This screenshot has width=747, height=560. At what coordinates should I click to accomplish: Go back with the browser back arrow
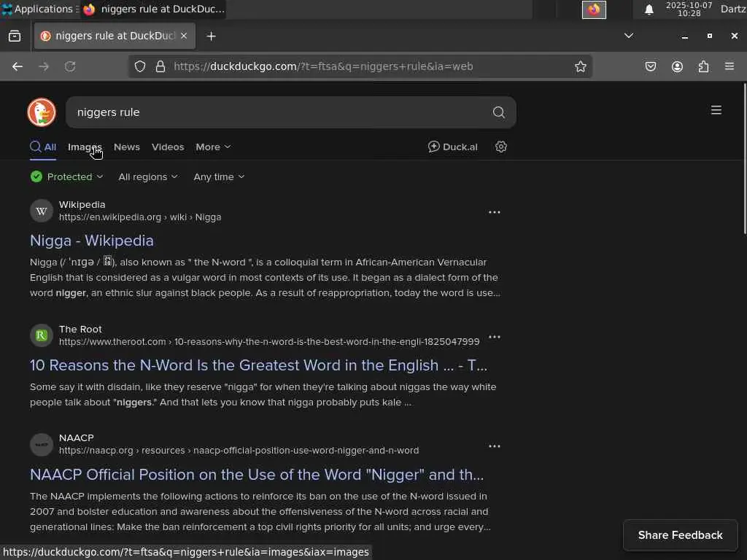(x=18, y=66)
